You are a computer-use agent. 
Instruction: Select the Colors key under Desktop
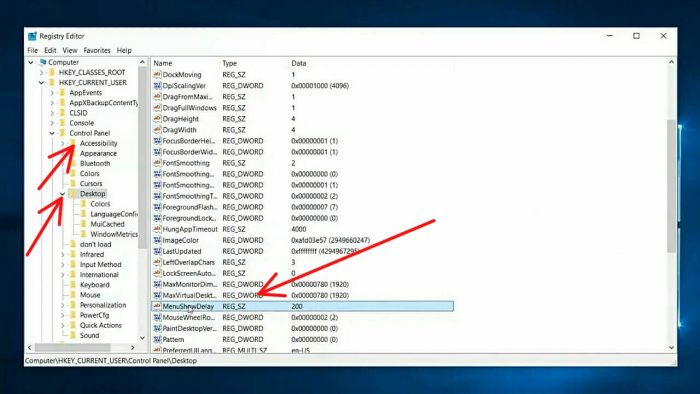click(x=100, y=204)
